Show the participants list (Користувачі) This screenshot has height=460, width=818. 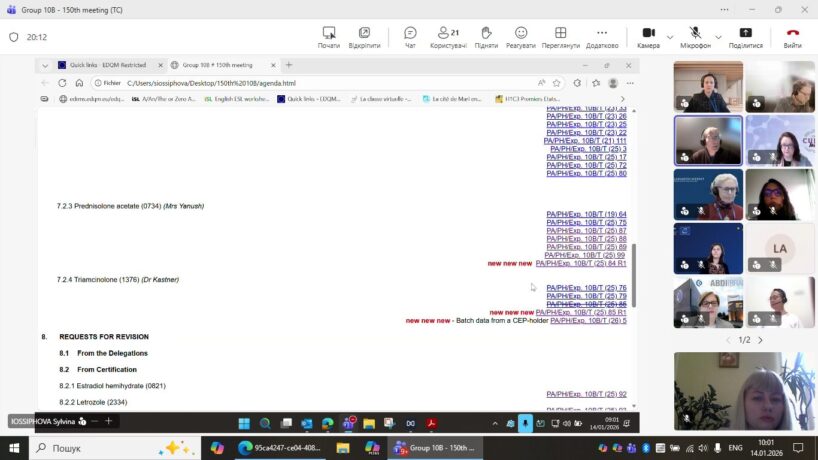coord(448,37)
